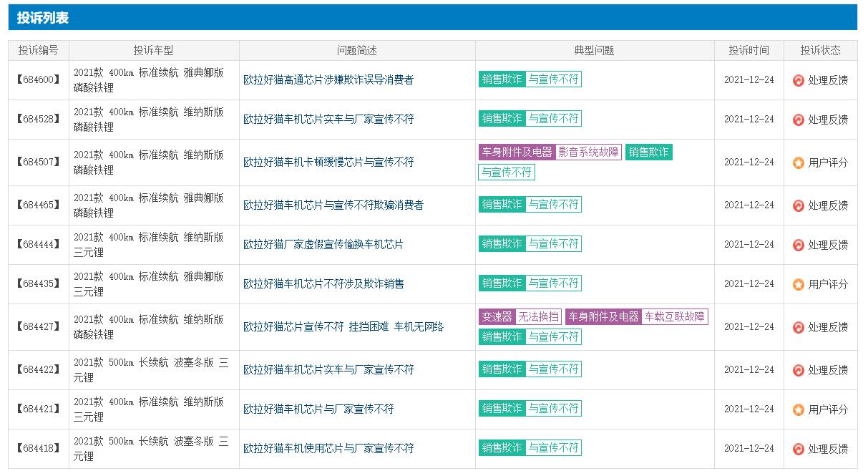Select the 无法换挡 tag

[x=538, y=317]
